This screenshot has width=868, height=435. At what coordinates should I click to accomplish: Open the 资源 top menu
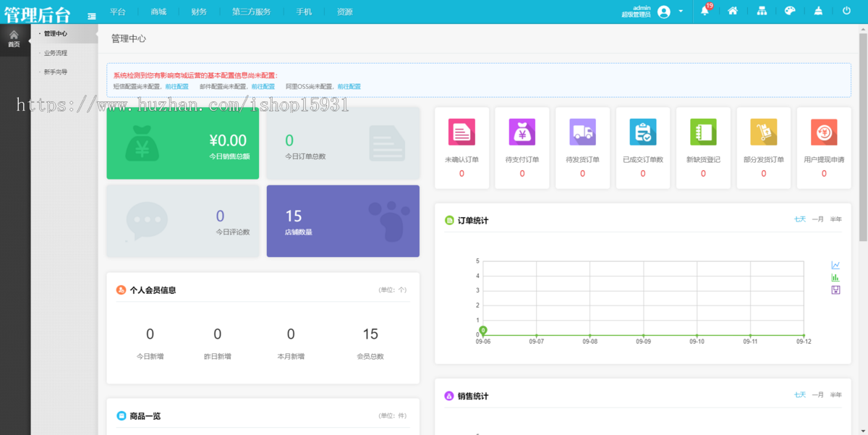point(344,12)
